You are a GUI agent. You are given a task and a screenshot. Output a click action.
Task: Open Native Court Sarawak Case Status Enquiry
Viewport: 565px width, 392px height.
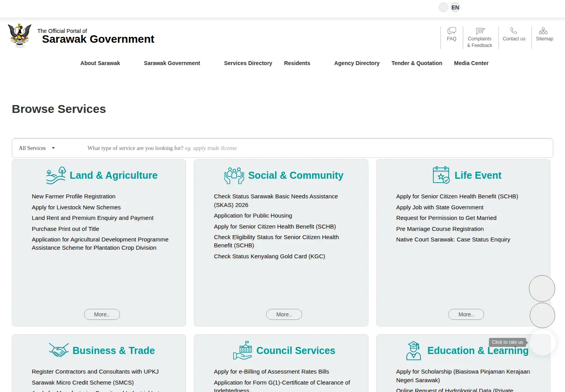[x=453, y=240]
